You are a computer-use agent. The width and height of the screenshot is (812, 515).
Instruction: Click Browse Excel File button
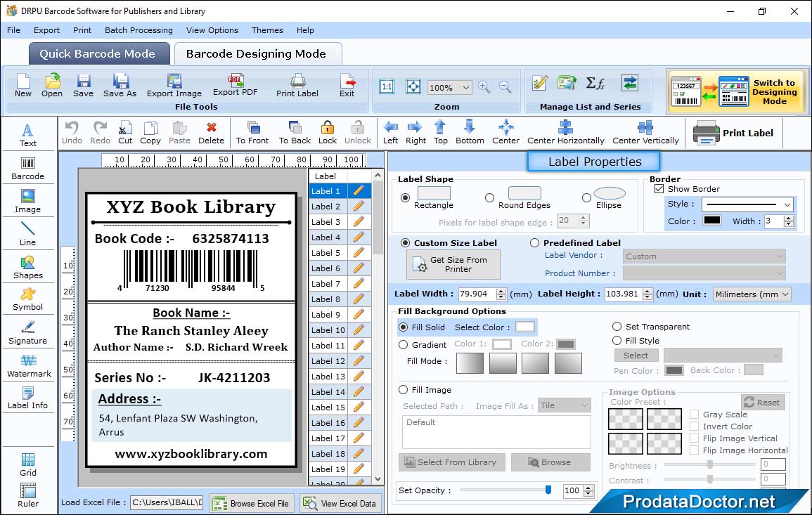pos(252,503)
